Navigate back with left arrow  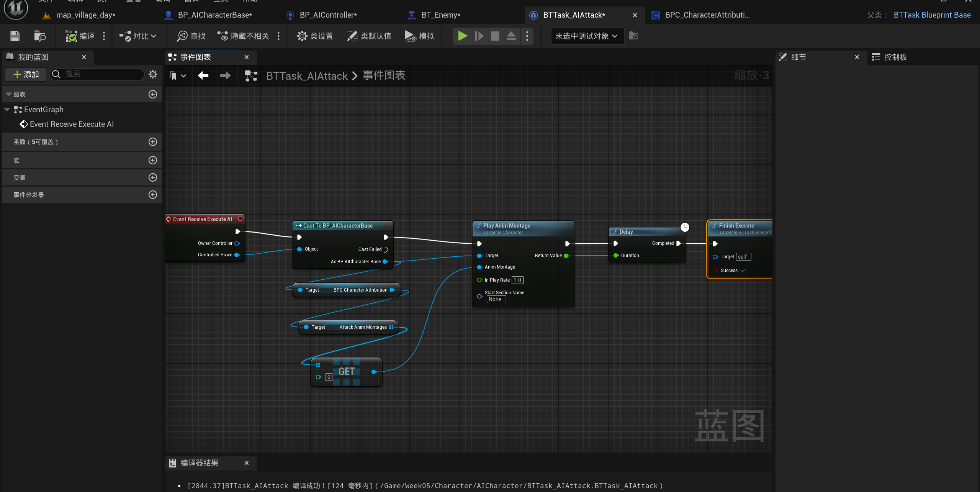pyautogui.click(x=203, y=75)
